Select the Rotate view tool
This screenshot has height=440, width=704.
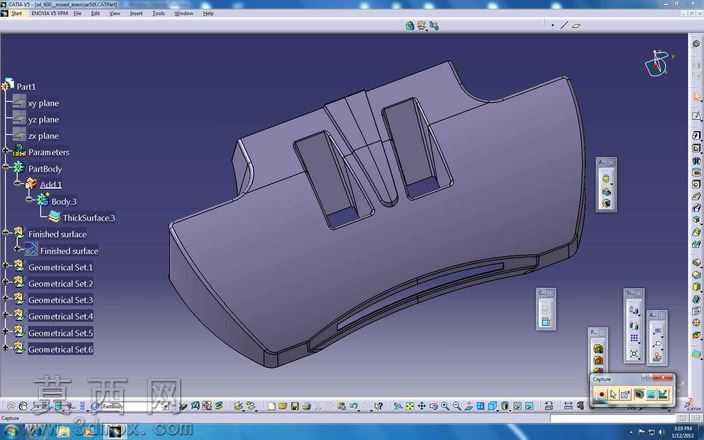pyautogui.click(x=433, y=406)
